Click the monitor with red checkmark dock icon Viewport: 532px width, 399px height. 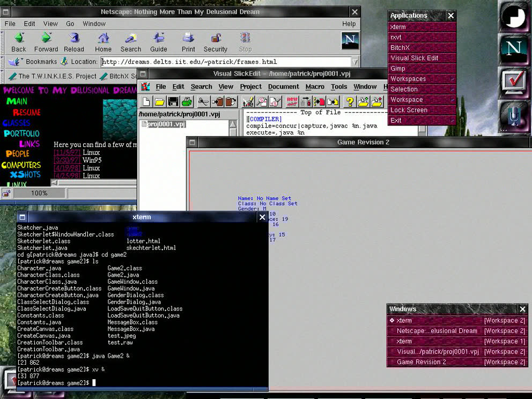pos(514,82)
